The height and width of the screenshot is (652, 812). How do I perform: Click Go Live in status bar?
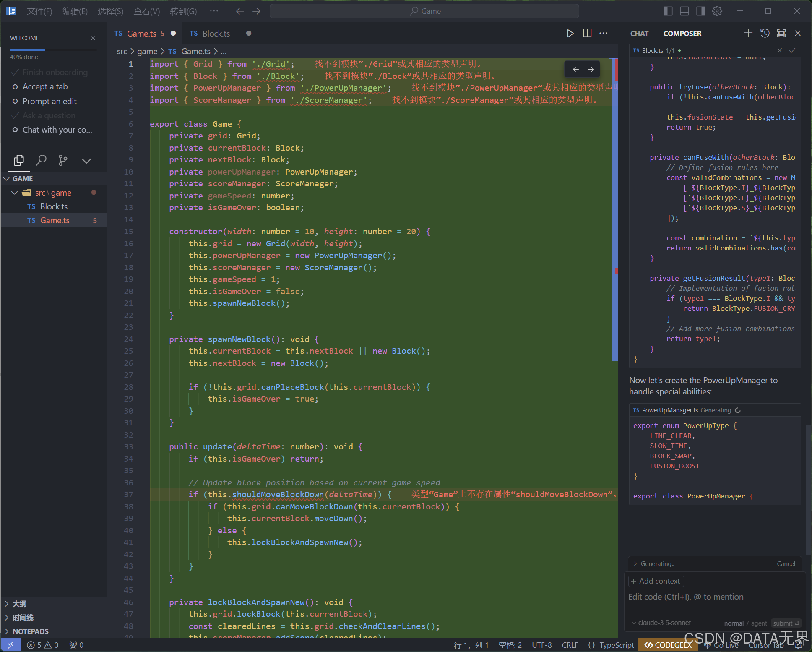[722, 645]
